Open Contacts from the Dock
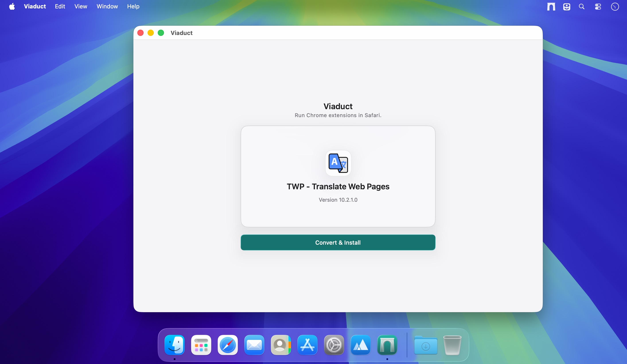The image size is (627, 364). coord(281,345)
